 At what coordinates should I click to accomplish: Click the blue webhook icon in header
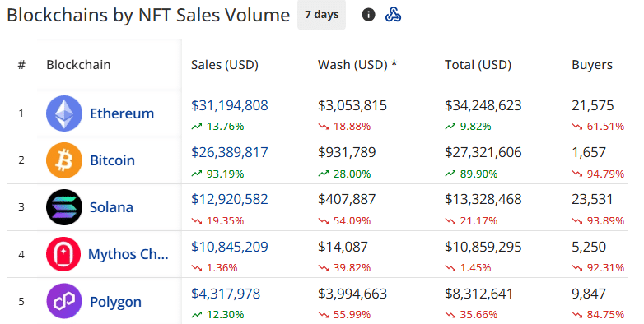coord(393,15)
